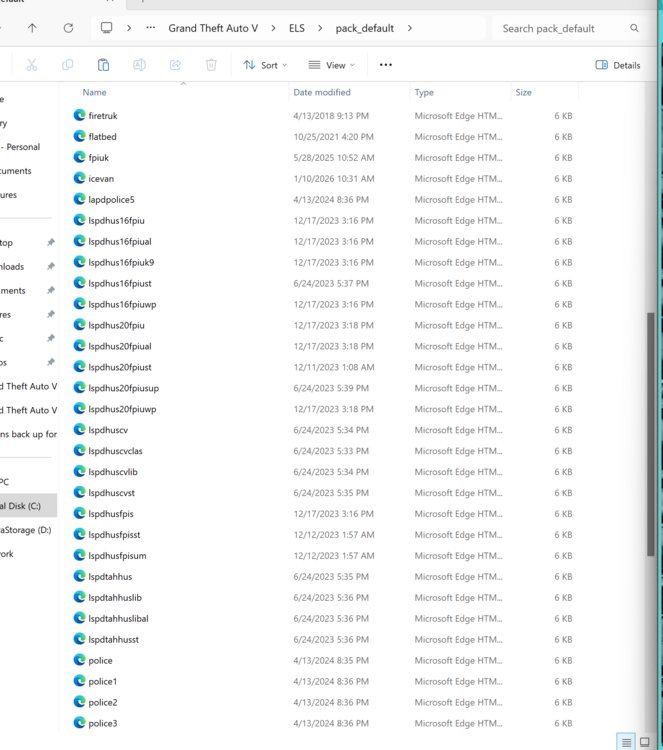This screenshot has height=750, width=663.
Task: Open the address bar ellipsis overflow
Action: (x=151, y=28)
